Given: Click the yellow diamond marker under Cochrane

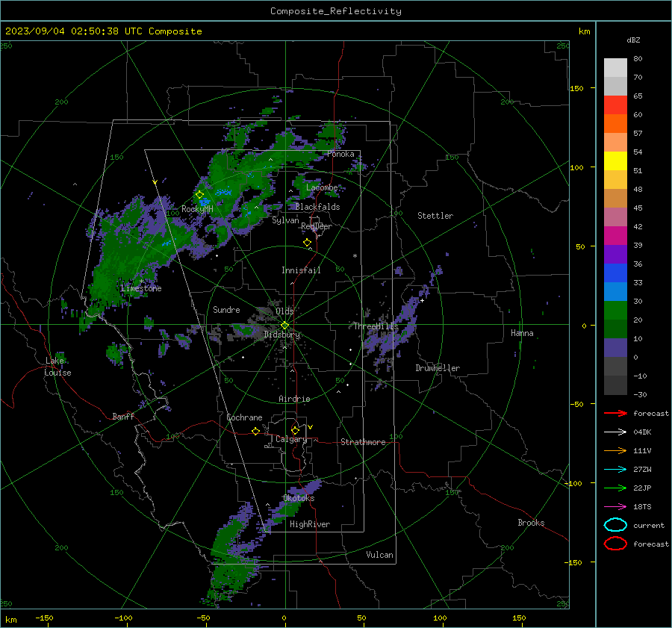Looking at the screenshot, I should tap(256, 431).
